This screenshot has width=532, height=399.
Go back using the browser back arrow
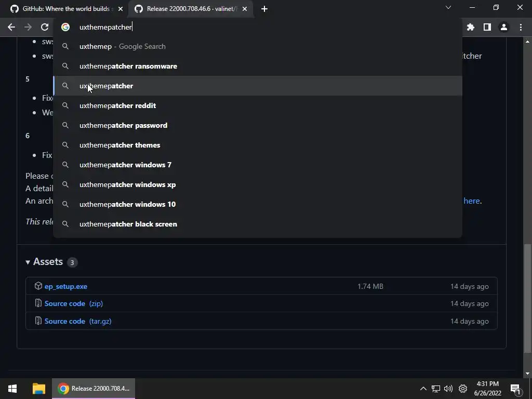pyautogui.click(x=11, y=27)
